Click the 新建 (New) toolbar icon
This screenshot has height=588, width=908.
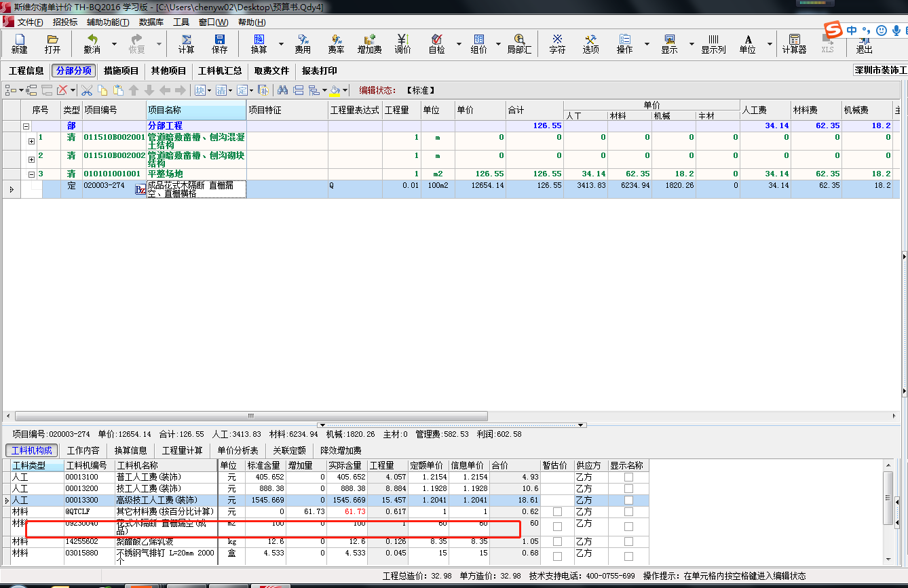coord(20,44)
